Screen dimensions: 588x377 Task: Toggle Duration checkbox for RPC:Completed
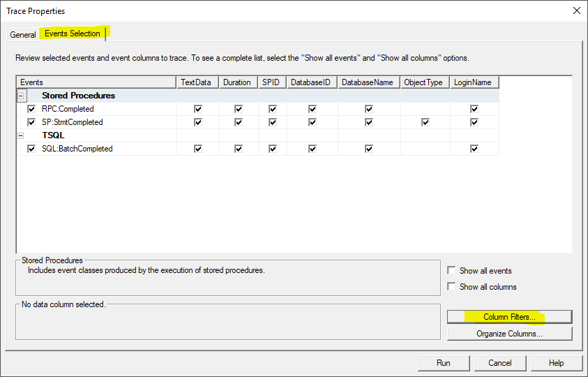(239, 109)
